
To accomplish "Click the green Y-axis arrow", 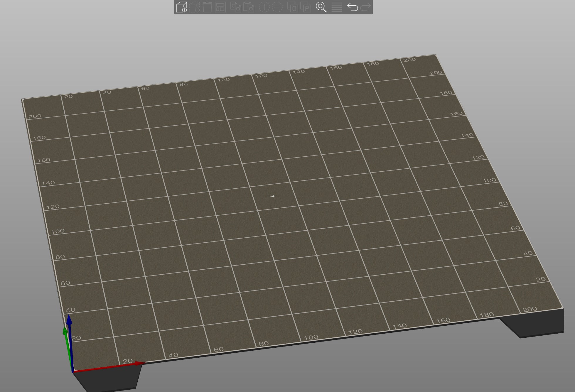I will click(65, 334).
